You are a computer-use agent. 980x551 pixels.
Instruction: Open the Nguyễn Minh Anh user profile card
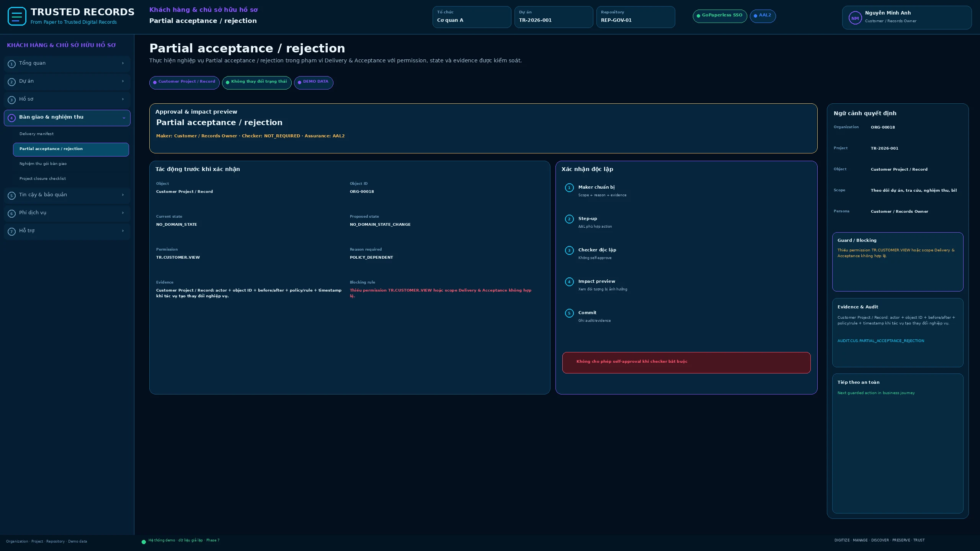click(906, 18)
